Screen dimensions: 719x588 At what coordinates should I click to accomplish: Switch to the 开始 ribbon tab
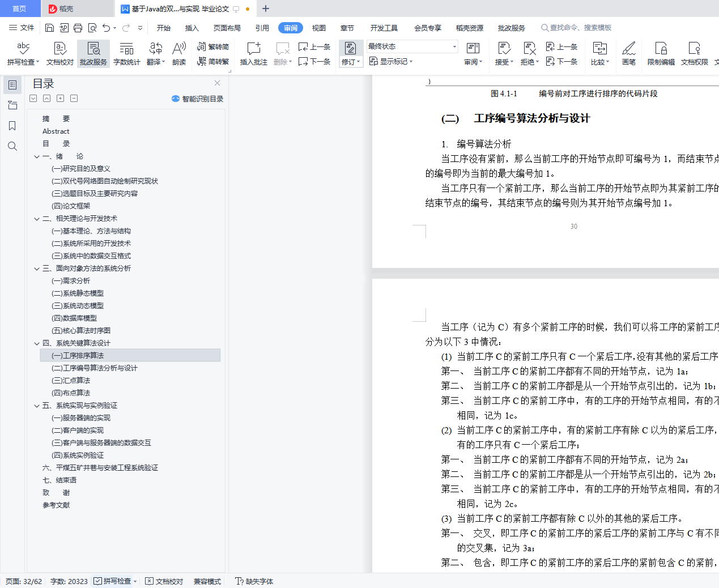coord(164,28)
